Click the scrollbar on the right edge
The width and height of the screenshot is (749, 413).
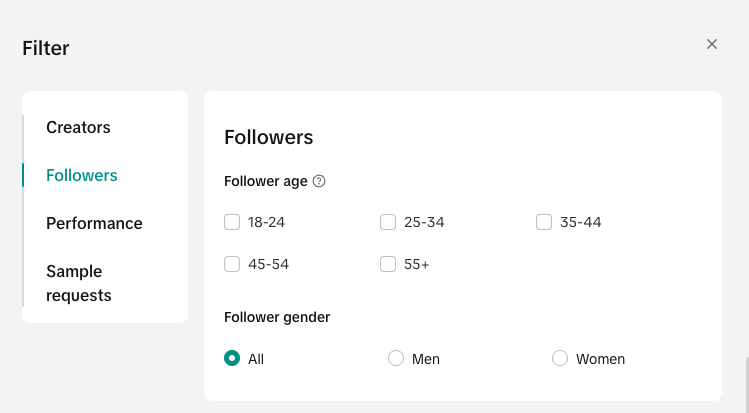pyautogui.click(x=746, y=385)
